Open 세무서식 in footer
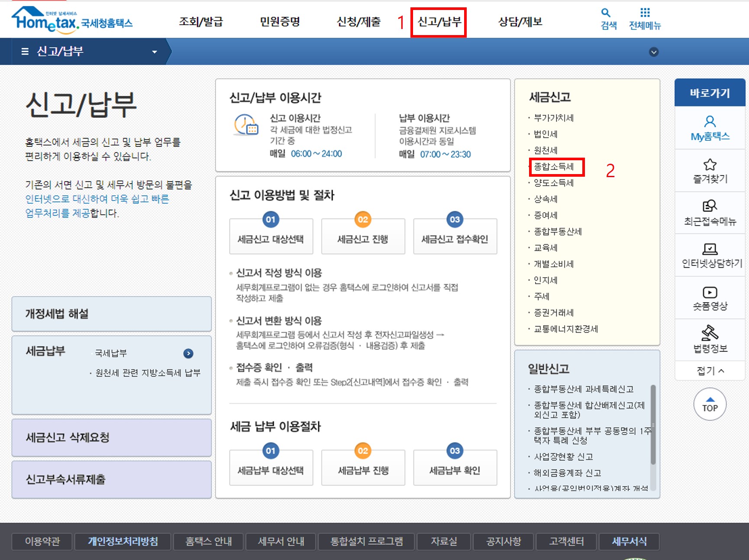The width and height of the screenshot is (749, 560). 629,541
